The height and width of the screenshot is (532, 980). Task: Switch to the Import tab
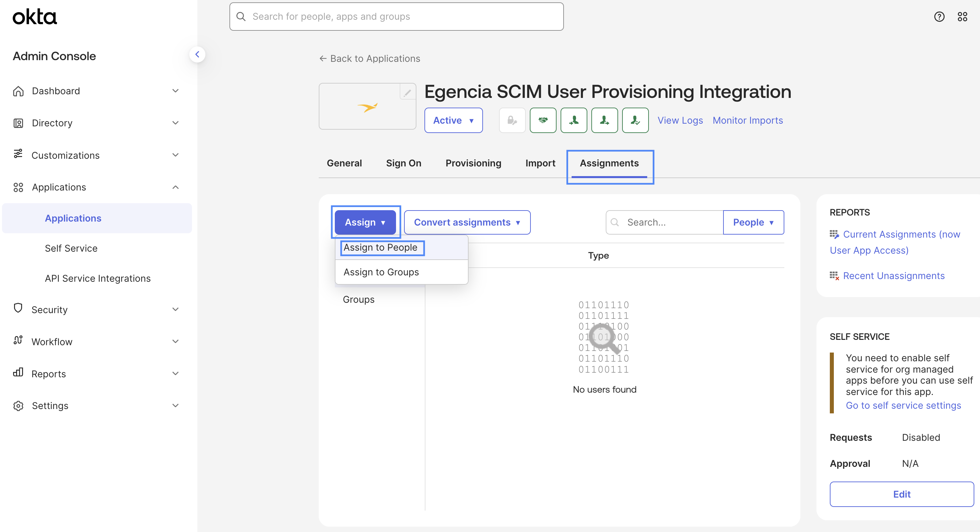540,163
